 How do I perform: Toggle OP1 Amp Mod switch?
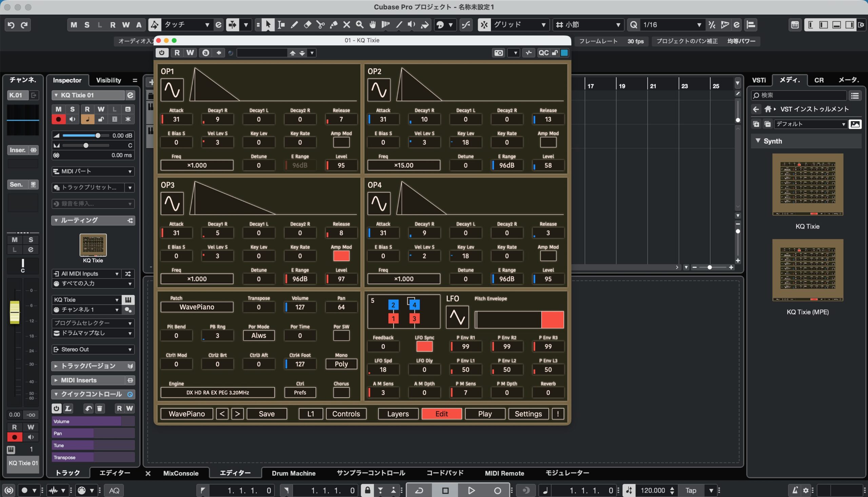(x=341, y=142)
